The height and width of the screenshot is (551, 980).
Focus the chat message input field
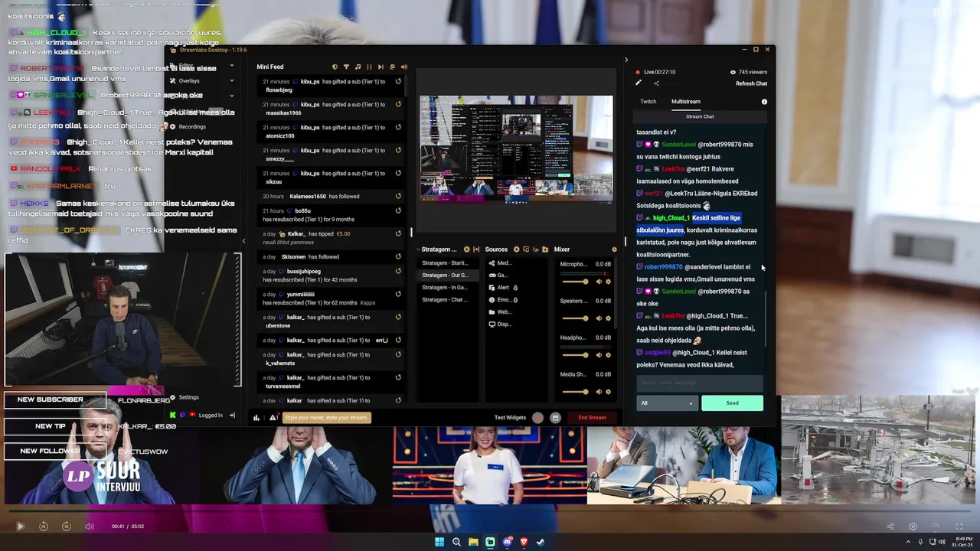pos(700,383)
